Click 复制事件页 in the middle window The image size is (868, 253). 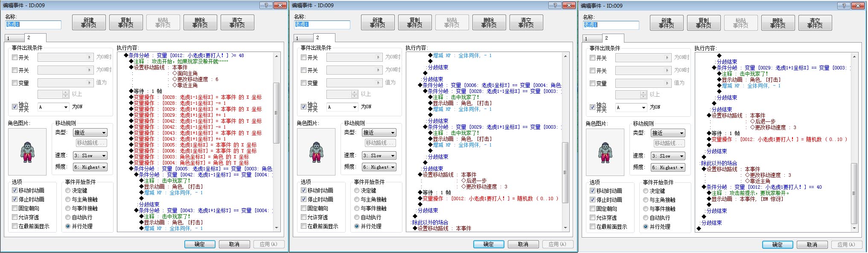tap(415, 23)
